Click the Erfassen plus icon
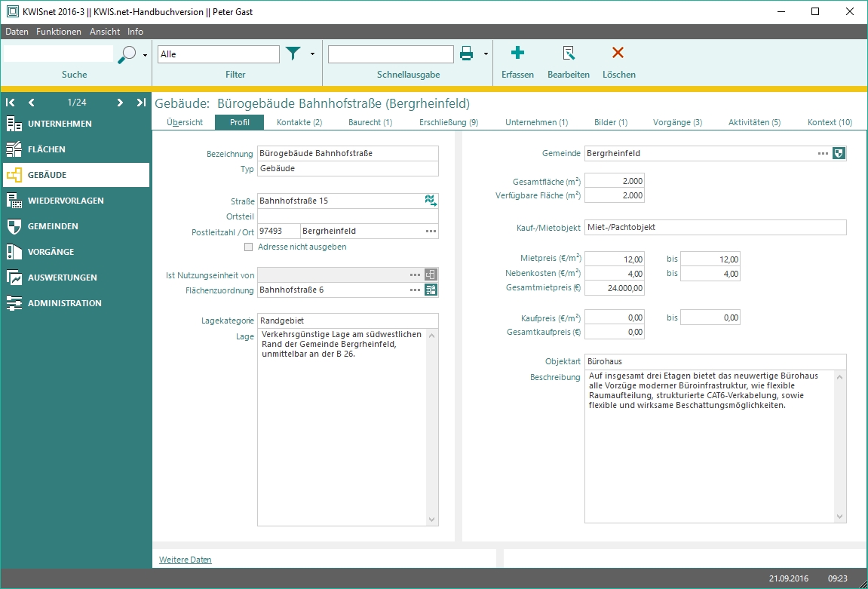The height and width of the screenshot is (589, 868). (x=517, y=53)
